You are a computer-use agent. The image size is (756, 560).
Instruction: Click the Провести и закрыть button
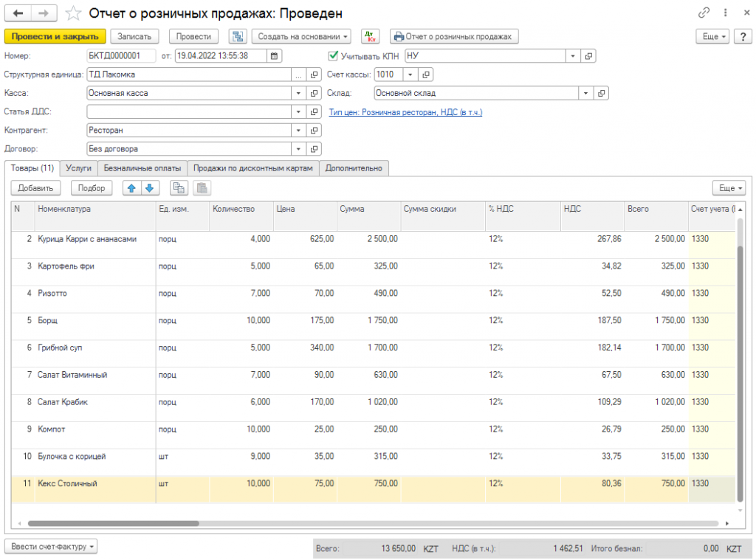[55, 36]
